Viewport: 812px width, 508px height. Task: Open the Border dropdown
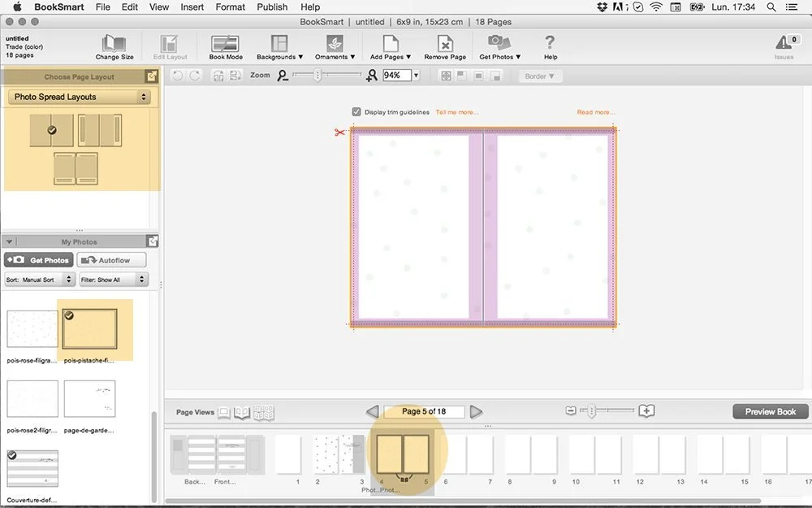pyautogui.click(x=539, y=76)
